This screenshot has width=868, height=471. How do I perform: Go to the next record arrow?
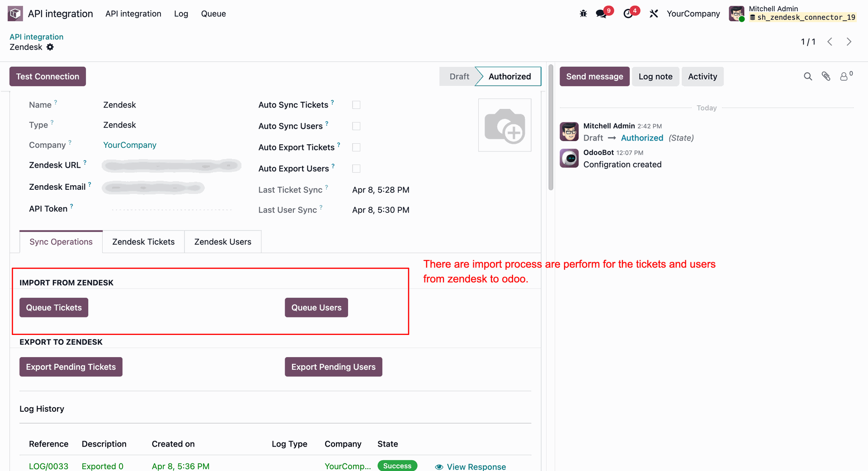tap(849, 42)
